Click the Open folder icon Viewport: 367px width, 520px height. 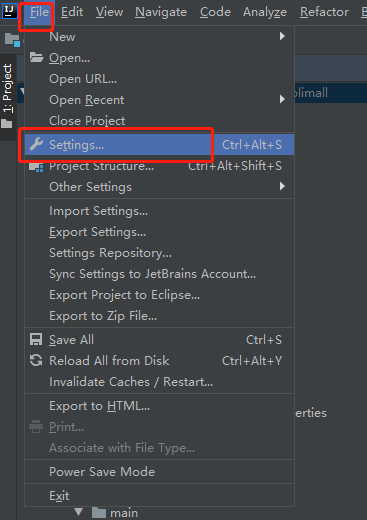pos(36,58)
